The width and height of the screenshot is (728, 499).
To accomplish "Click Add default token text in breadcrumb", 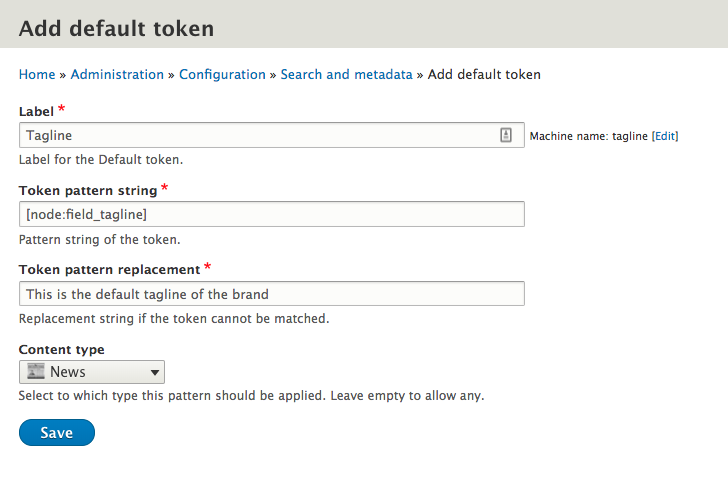I will tap(484, 74).
